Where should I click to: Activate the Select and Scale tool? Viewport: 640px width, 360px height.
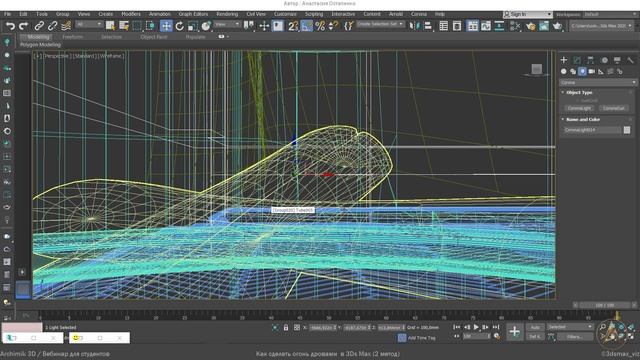(193, 26)
